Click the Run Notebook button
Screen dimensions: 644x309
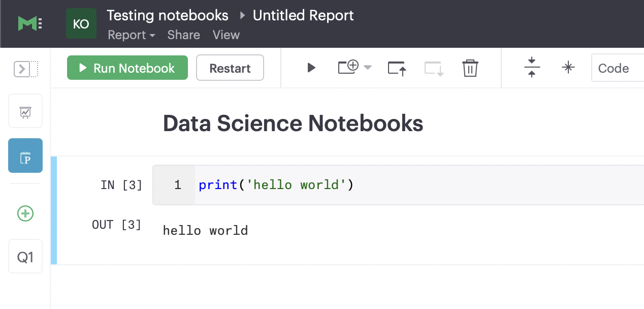(x=127, y=68)
